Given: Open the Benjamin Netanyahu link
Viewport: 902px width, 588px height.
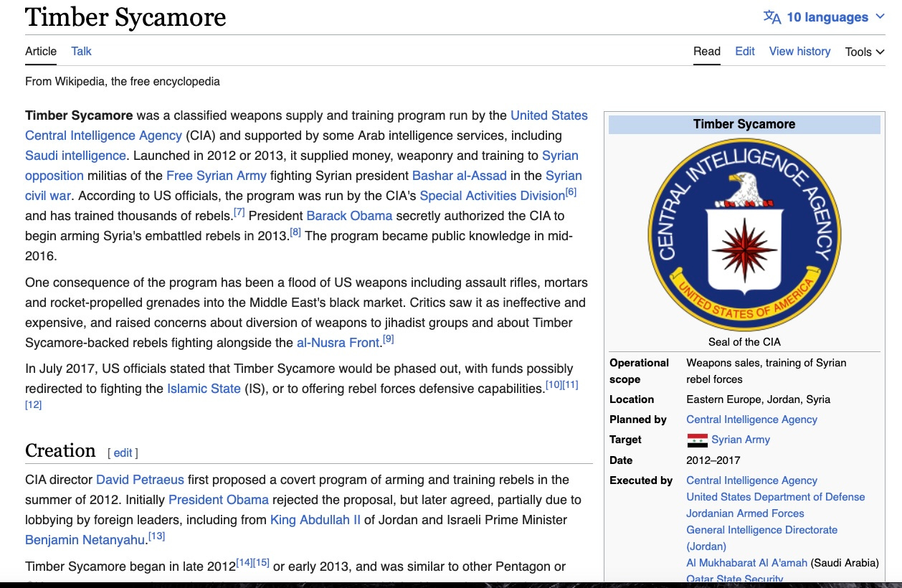Looking at the screenshot, I should [x=86, y=540].
